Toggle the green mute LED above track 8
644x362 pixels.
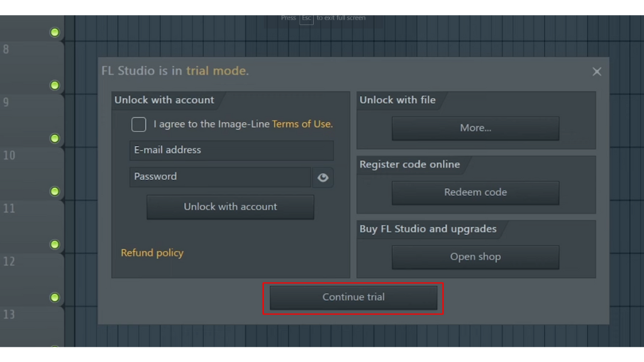pos(55,33)
